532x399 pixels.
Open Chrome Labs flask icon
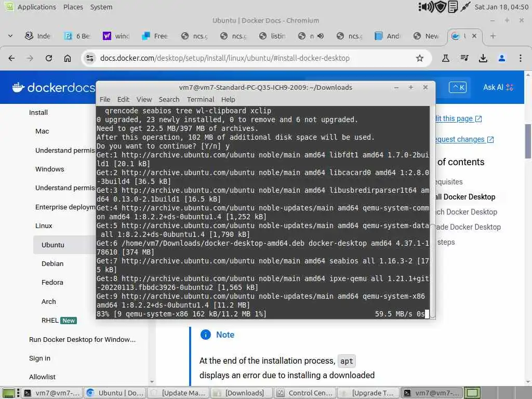[x=445, y=58]
